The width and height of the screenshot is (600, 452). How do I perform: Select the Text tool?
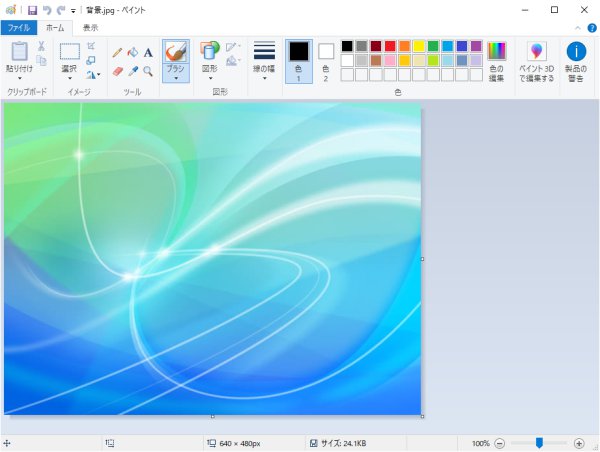tap(148, 52)
